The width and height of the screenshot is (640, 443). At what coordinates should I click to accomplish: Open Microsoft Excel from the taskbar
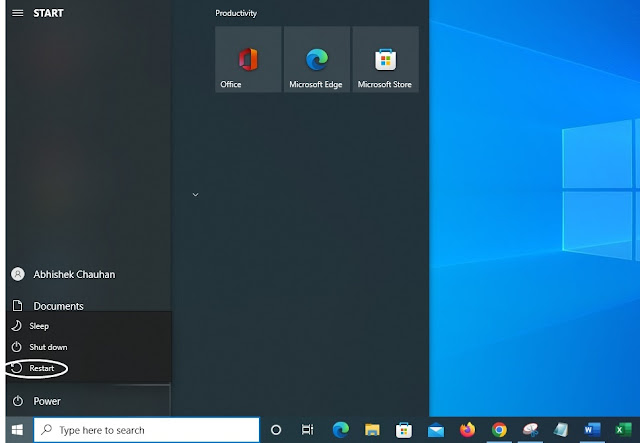pyautogui.click(x=623, y=430)
